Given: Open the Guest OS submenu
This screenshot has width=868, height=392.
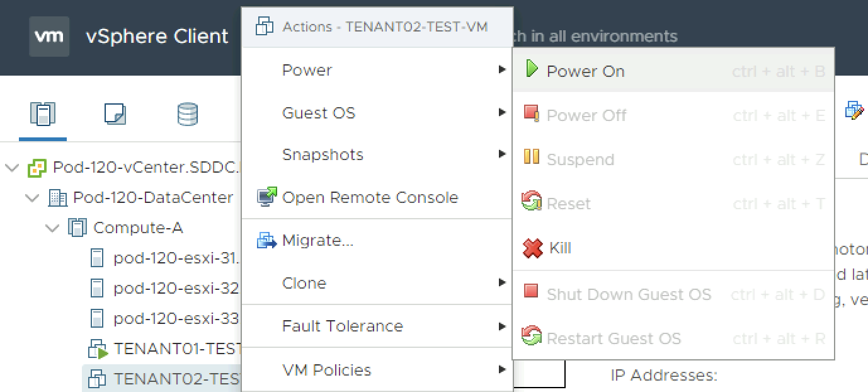Looking at the screenshot, I should coord(319,113).
